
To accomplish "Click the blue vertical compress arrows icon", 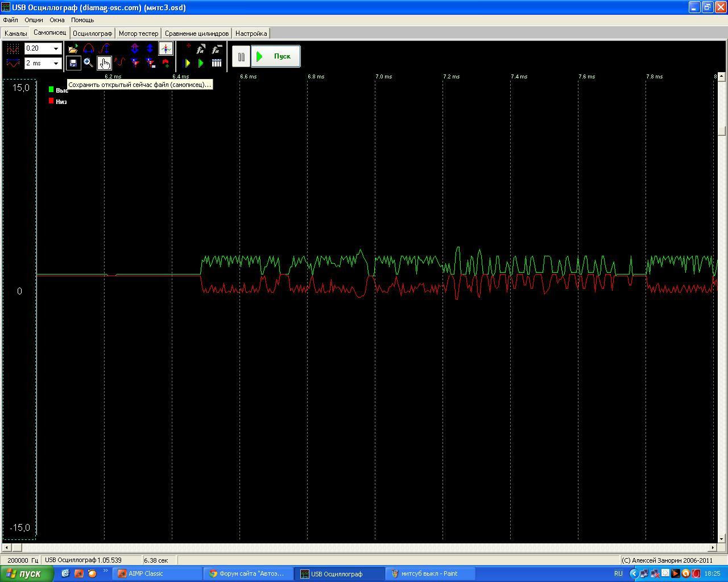I will coord(150,49).
